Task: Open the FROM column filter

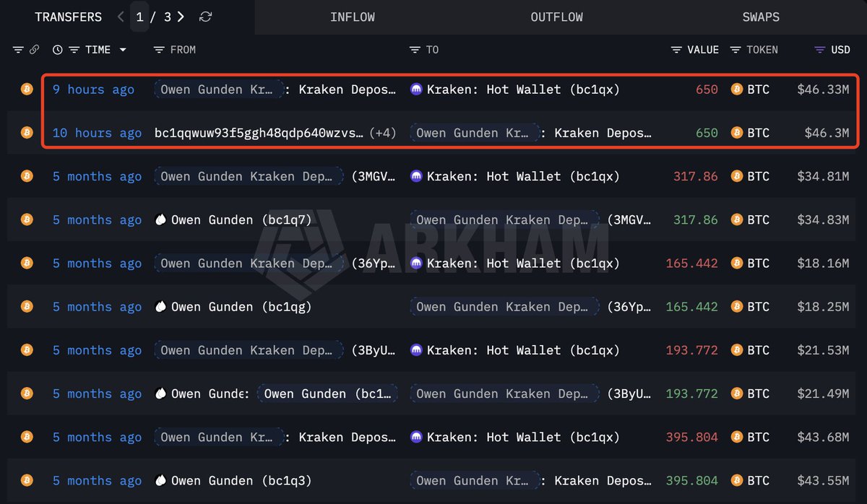Action: (x=159, y=50)
